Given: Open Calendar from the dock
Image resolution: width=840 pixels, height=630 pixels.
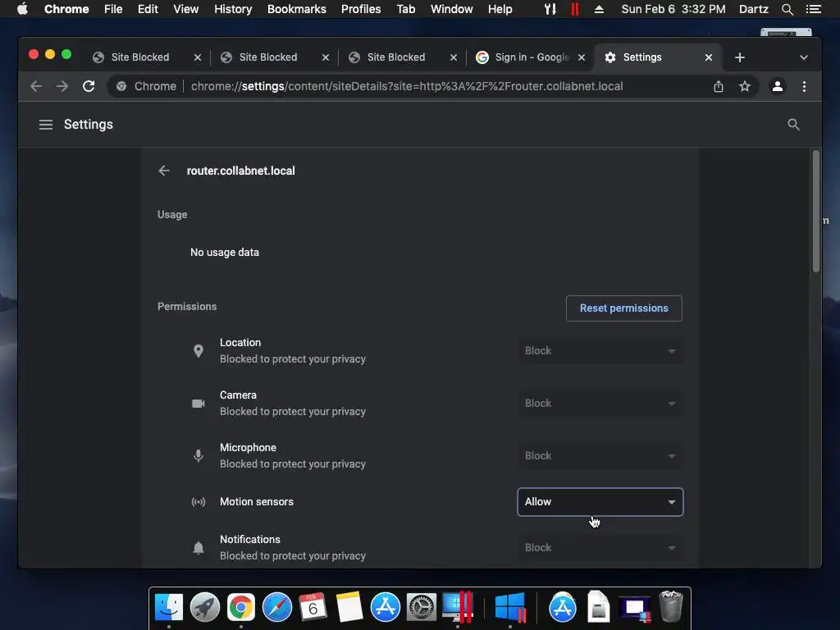Looking at the screenshot, I should pyautogui.click(x=313, y=608).
